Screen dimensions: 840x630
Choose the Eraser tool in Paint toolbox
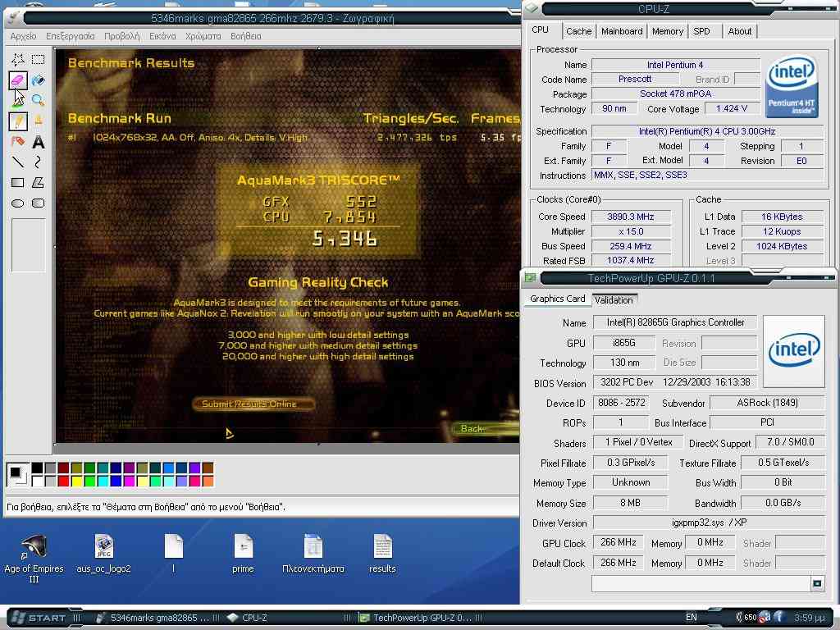(18, 80)
